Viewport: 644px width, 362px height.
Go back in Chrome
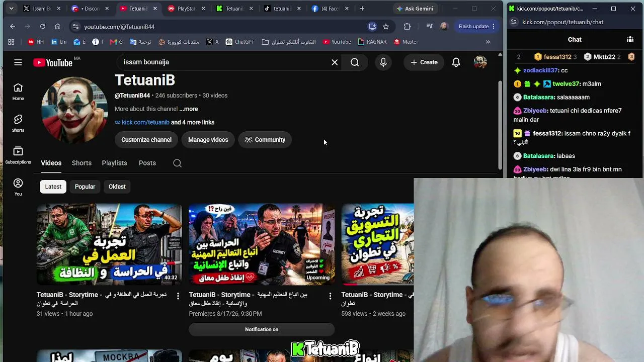tap(13, 27)
